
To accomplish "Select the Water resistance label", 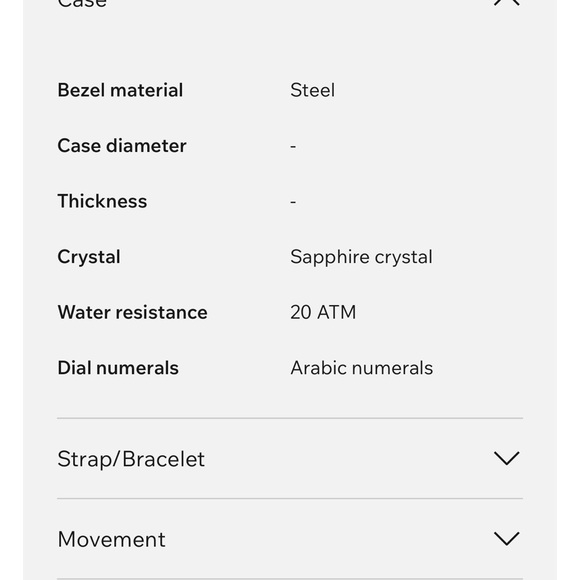I will tap(132, 312).
